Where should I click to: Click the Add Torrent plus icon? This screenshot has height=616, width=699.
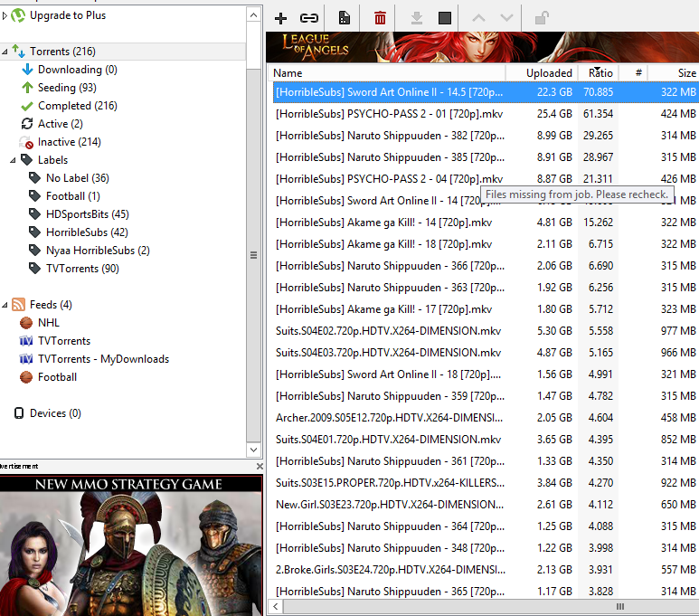pos(281,18)
